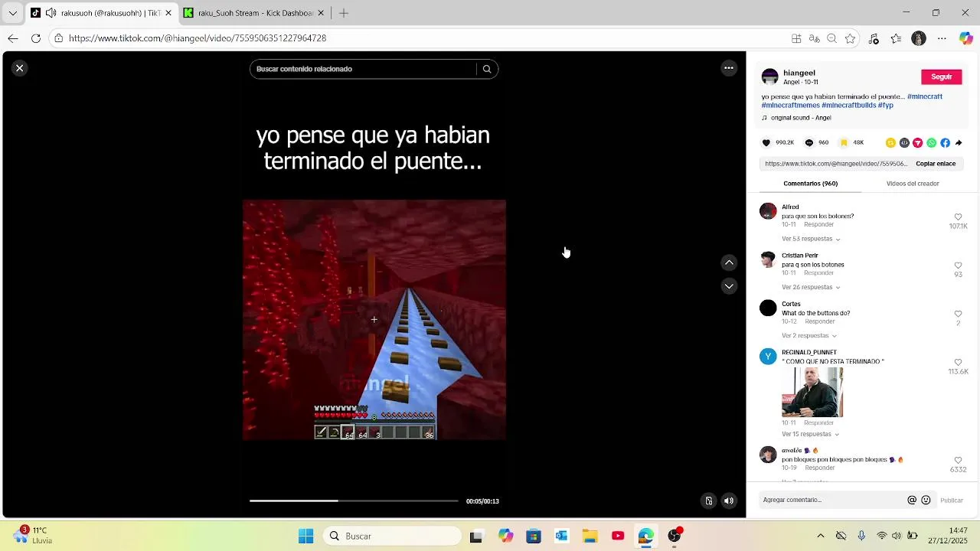Viewport: 980px width, 551px height.
Task: Copy the video link with Copiar enlace
Action: (936, 164)
